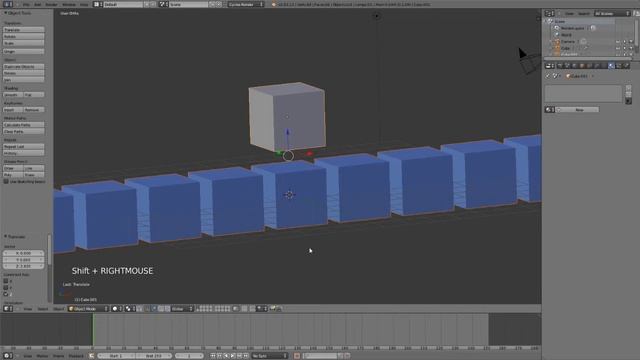
Task: Open the No Sync dropdown
Action: [x=269, y=356]
